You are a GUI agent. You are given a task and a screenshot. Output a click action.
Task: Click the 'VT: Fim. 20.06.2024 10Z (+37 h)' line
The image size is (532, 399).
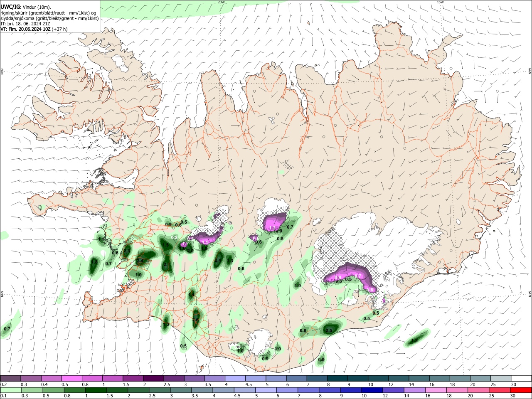click(x=34, y=29)
